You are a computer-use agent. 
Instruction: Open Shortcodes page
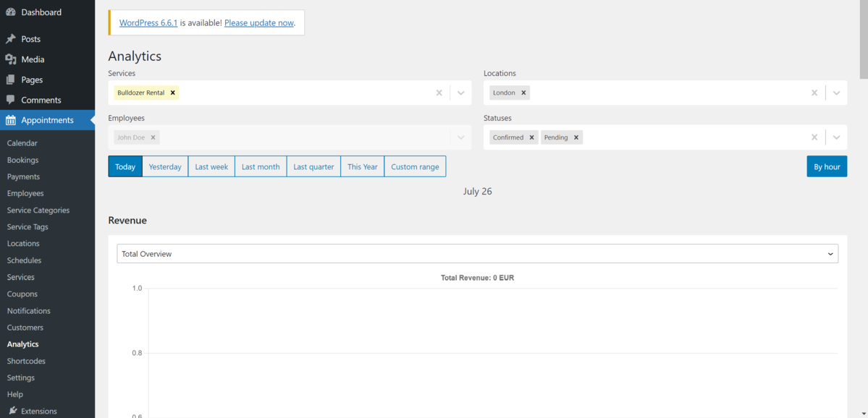coord(26,361)
